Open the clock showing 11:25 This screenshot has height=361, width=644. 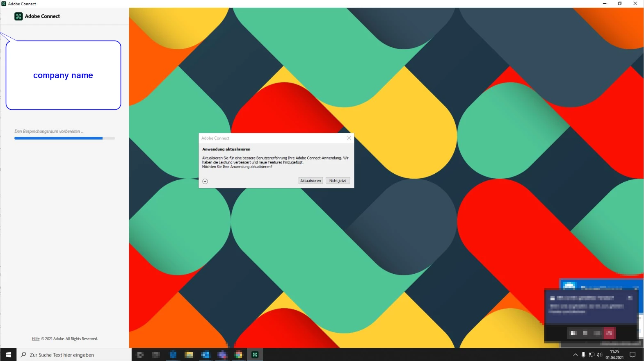click(614, 355)
